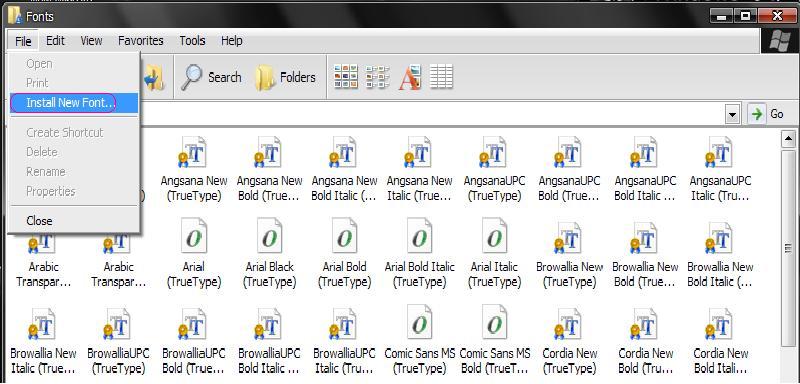Open the View menu

(x=91, y=41)
